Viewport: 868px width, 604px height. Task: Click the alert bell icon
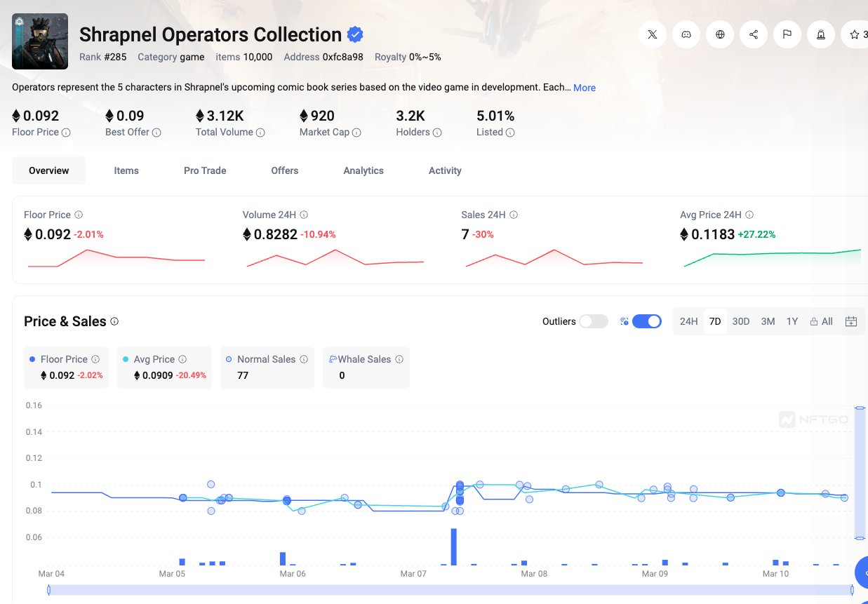coord(821,34)
